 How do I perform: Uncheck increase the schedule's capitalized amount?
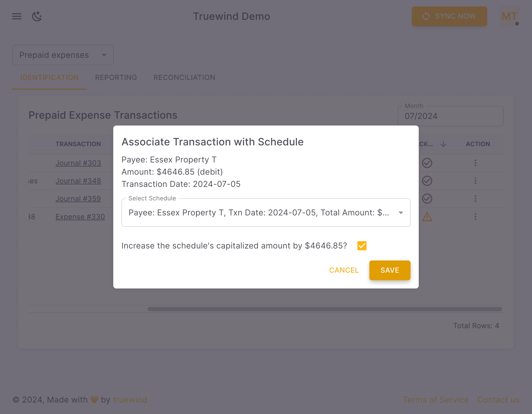(362, 245)
